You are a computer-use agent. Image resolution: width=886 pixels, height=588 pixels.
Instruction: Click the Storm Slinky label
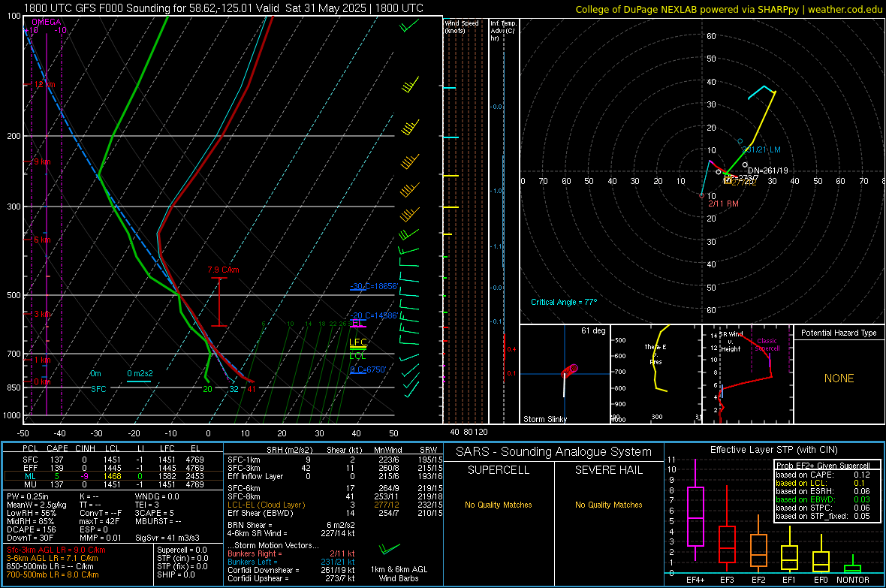(x=545, y=419)
